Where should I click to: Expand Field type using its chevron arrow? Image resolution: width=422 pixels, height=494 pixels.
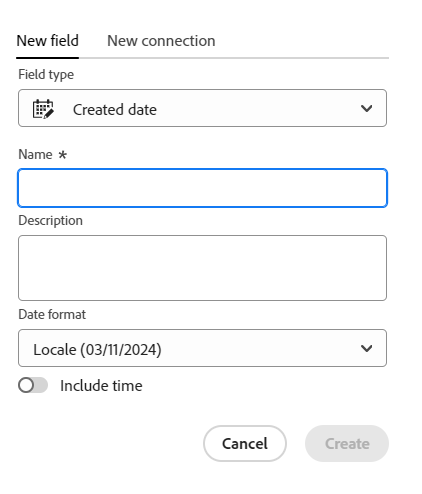366,108
